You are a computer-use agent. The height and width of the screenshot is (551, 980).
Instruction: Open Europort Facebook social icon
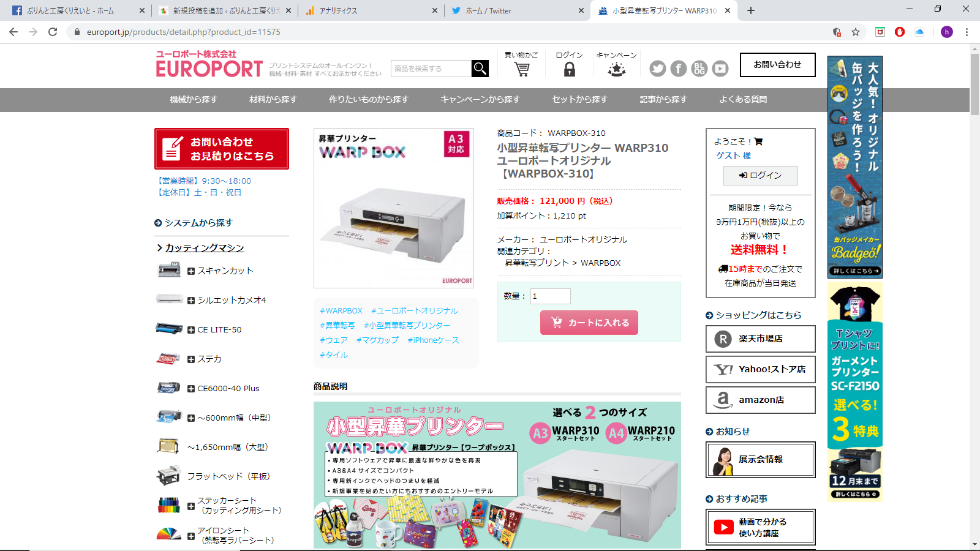(x=679, y=69)
